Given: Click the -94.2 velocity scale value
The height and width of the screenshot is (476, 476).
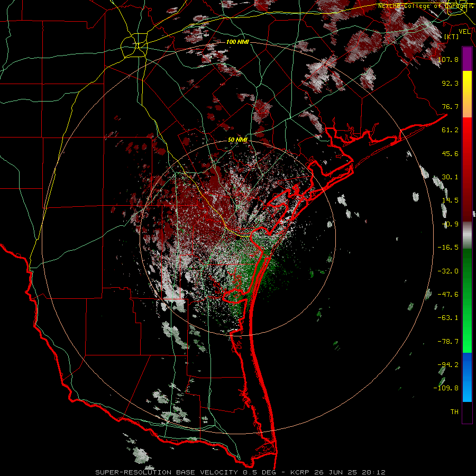Looking at the screenshot, I should 448,364.
